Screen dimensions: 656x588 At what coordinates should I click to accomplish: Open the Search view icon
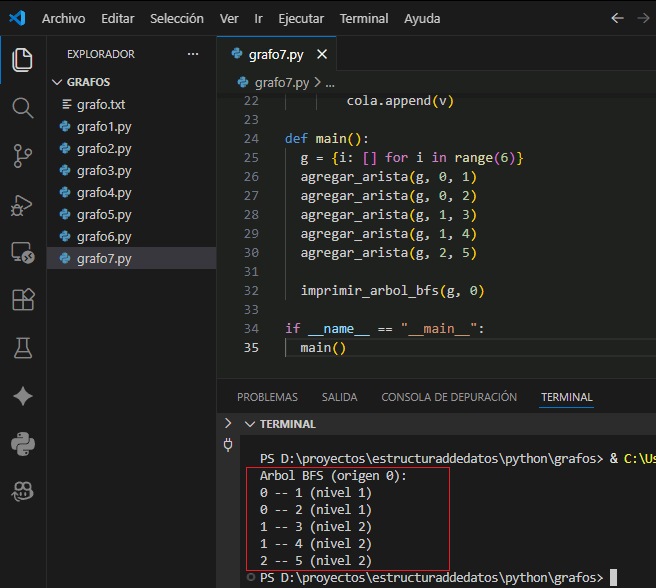click(22, 107)
